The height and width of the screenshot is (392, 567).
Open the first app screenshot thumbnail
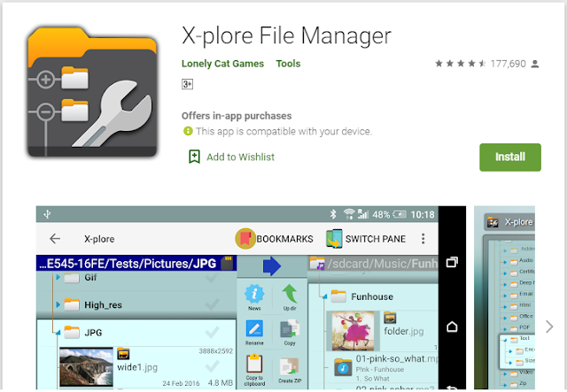pos(251,297)
